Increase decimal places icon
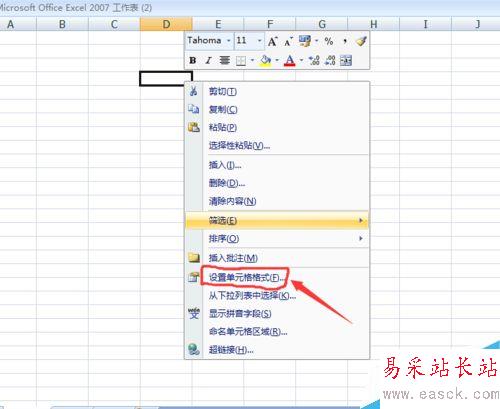 point(314,60)
